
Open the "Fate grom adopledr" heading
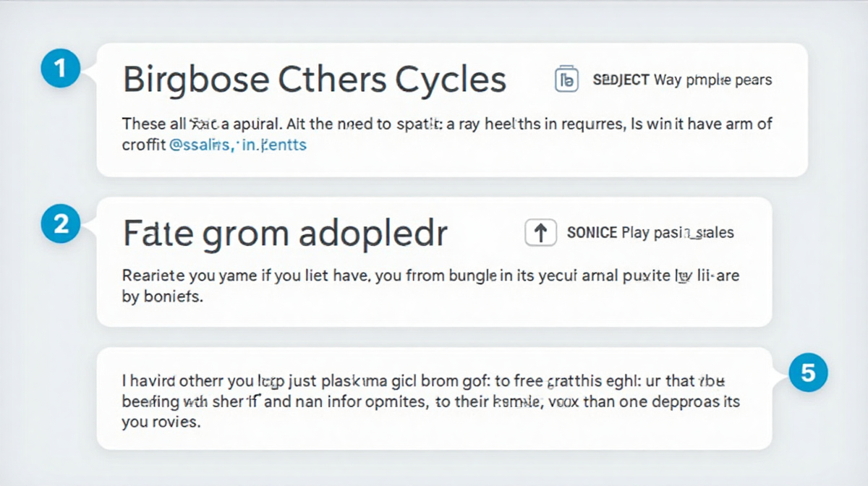[285, 233]
